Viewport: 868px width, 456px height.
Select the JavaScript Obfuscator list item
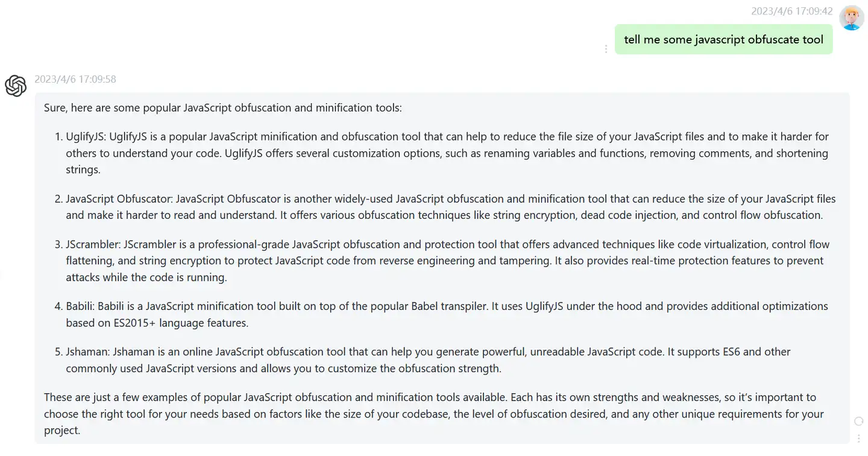[x=447, y=207]
